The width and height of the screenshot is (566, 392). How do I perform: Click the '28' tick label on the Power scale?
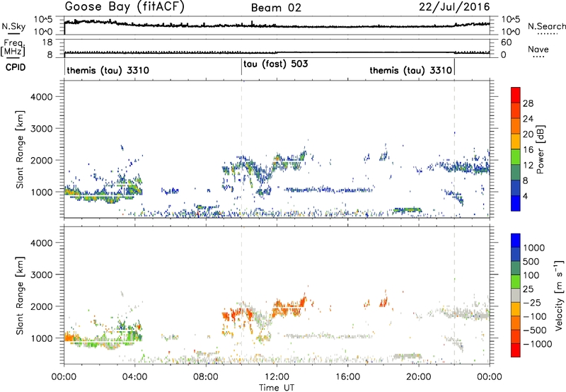click(x=528, y=103)
